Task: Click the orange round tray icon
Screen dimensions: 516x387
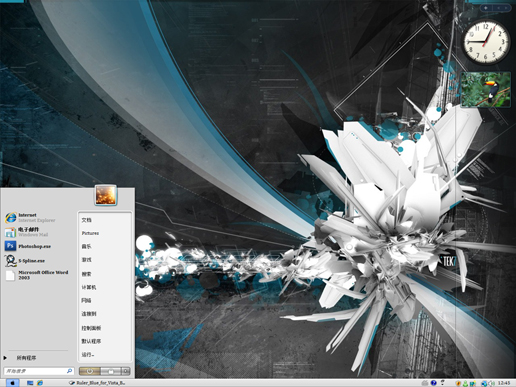Action: coord(458,383)
